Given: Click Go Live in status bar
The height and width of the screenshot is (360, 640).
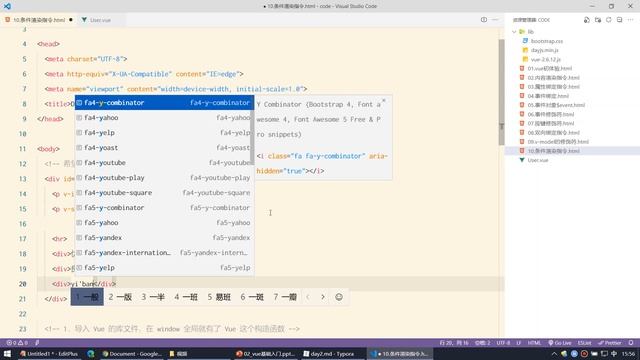Looking at the screenshot, I should (x=560, y=343).
